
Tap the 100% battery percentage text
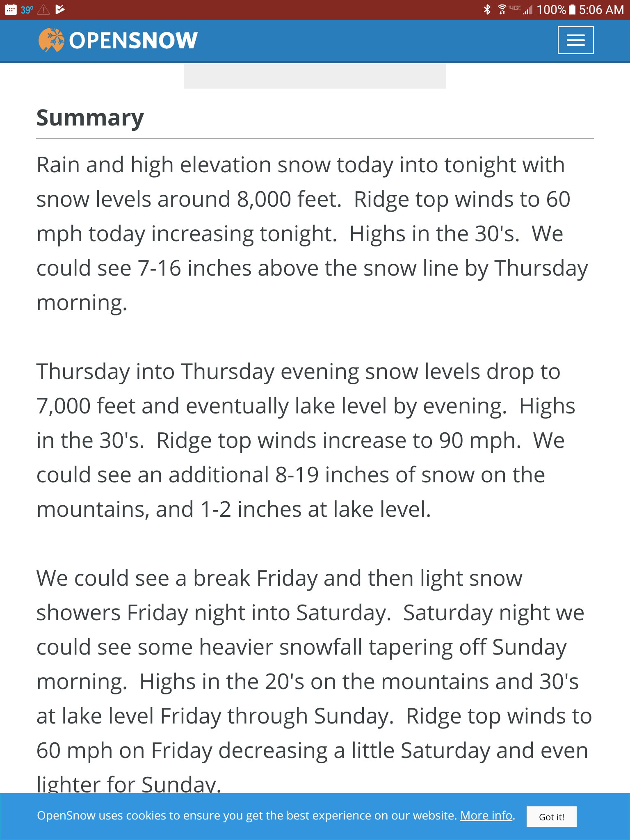551,9
